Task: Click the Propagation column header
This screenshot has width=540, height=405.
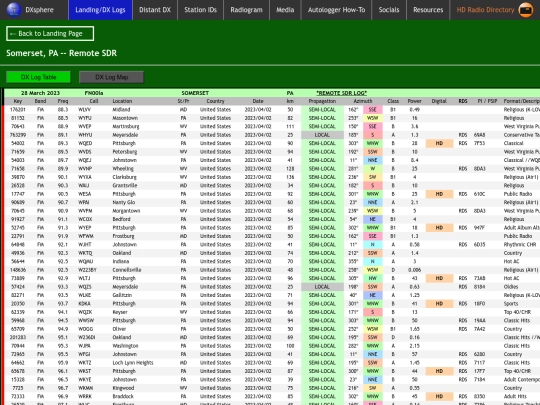Action: coord(322,101)
